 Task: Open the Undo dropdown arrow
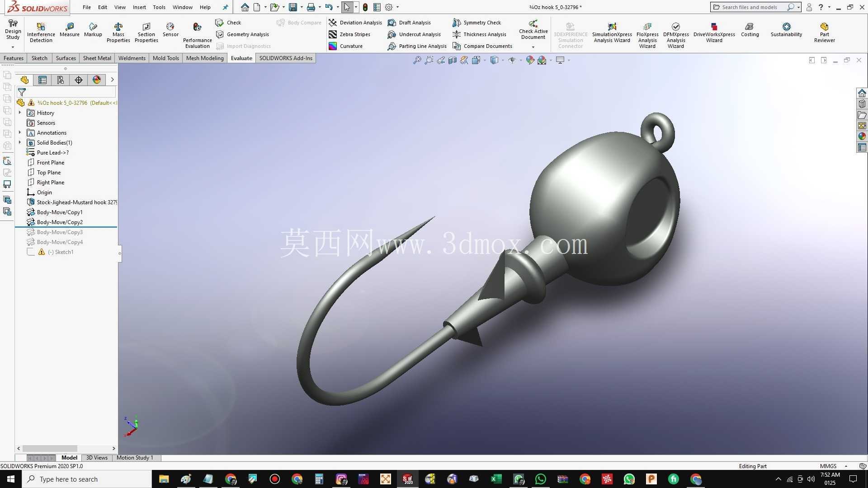[338, 7]
